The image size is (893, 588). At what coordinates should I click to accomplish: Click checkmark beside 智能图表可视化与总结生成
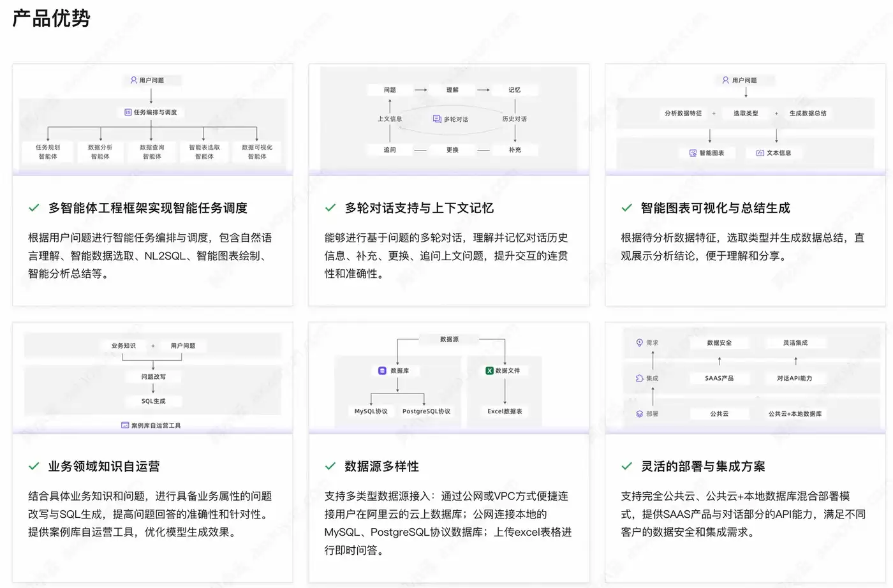pos(627,208)
